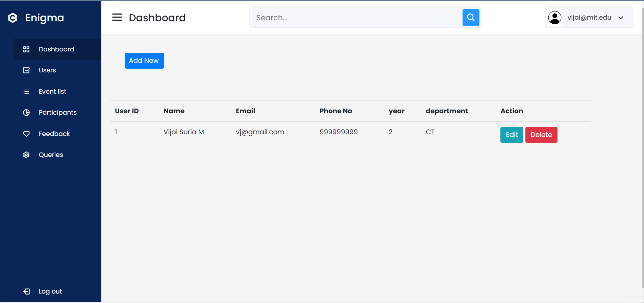Click the Participants pie chart icon
The image size is (644, 303).
[x=26, y=113]
